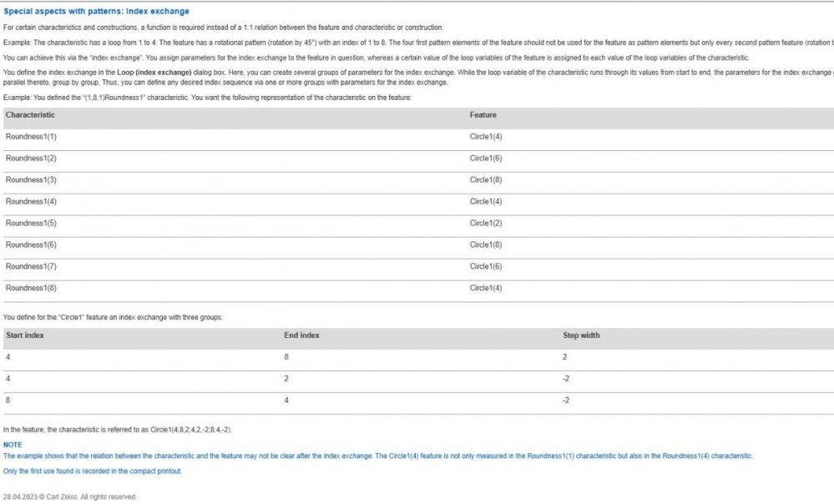Click the 'Start index' column header
Viewport: 834px width, 504px height.
point(25,335)
